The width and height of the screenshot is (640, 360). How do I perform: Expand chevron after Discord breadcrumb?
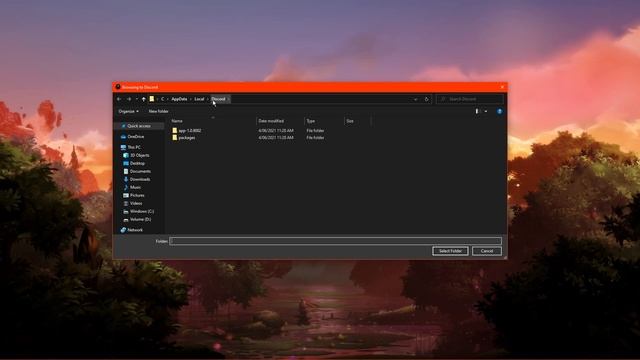229,99
